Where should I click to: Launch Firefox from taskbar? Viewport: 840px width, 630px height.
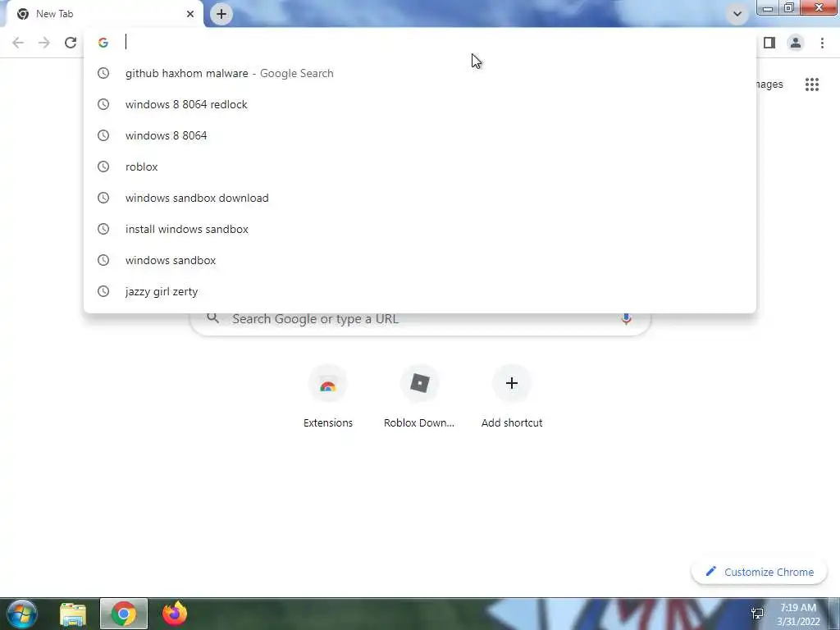(x=175, y=614)
